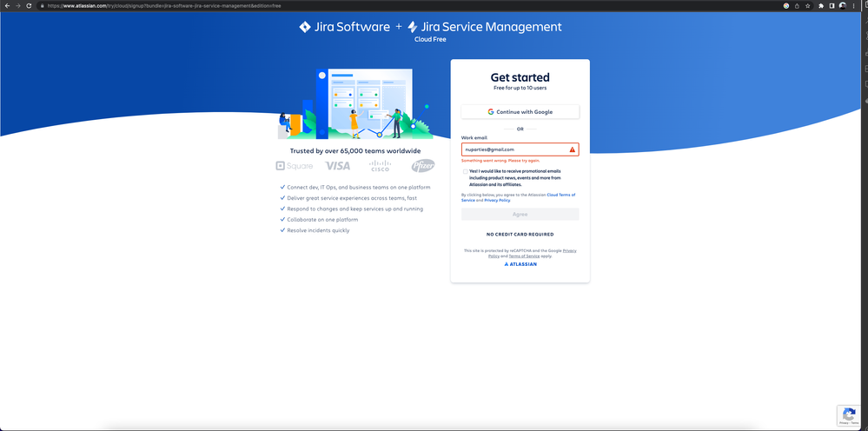Click the Agree button
This screenshot has width=868, height=431.
click(x=520, y=214)
